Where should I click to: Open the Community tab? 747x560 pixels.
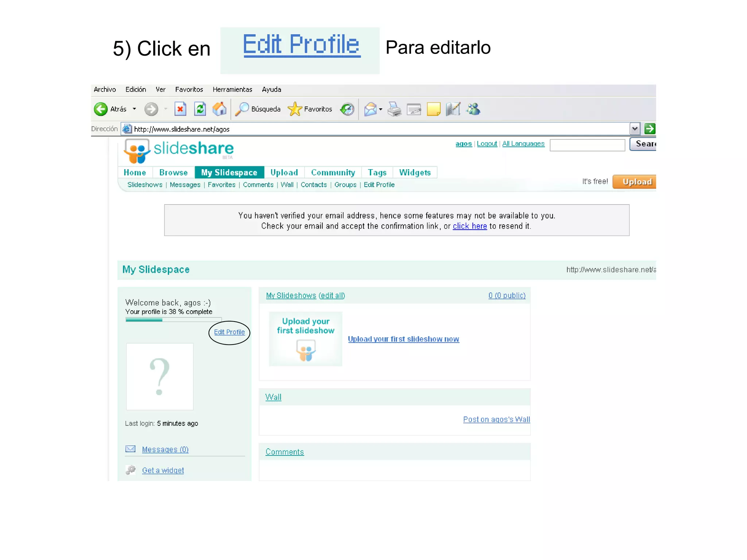point(333,172)
